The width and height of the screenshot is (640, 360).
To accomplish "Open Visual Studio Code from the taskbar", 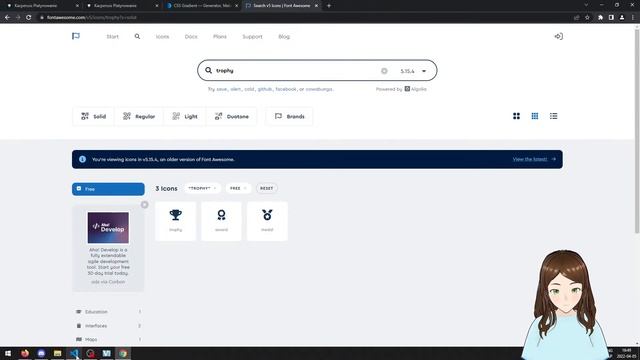I will (x=74, y=353).
